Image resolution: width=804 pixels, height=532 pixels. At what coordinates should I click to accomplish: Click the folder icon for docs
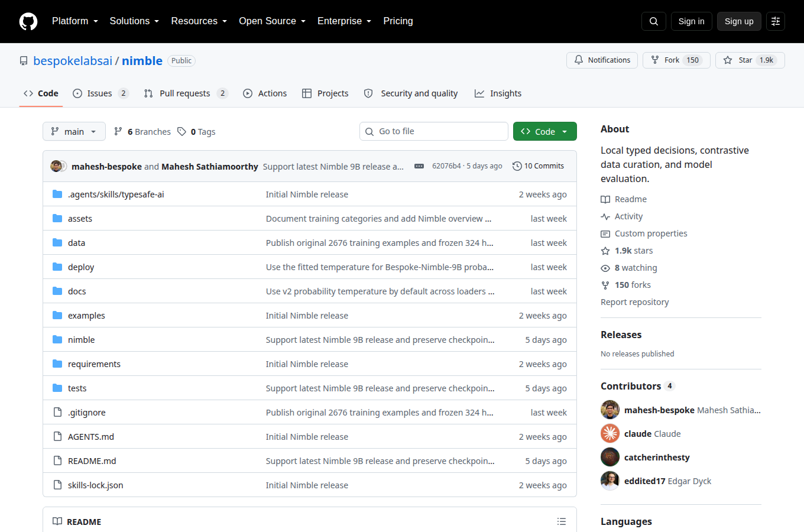[57, 291]
